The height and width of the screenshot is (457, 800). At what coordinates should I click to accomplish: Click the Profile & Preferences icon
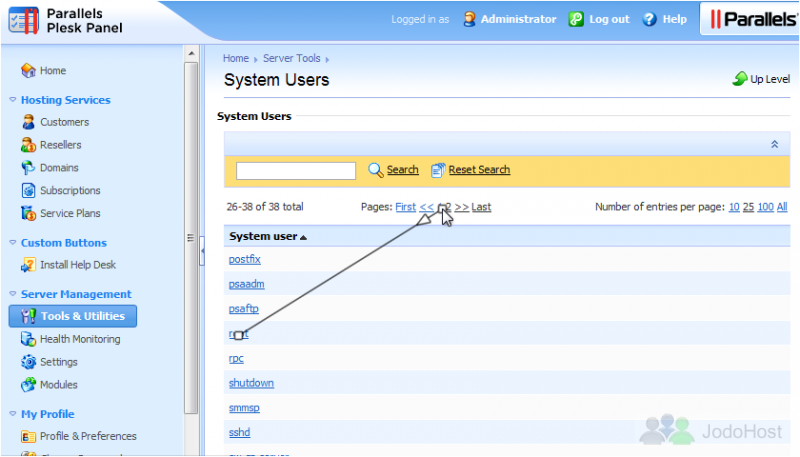[28, 437]
